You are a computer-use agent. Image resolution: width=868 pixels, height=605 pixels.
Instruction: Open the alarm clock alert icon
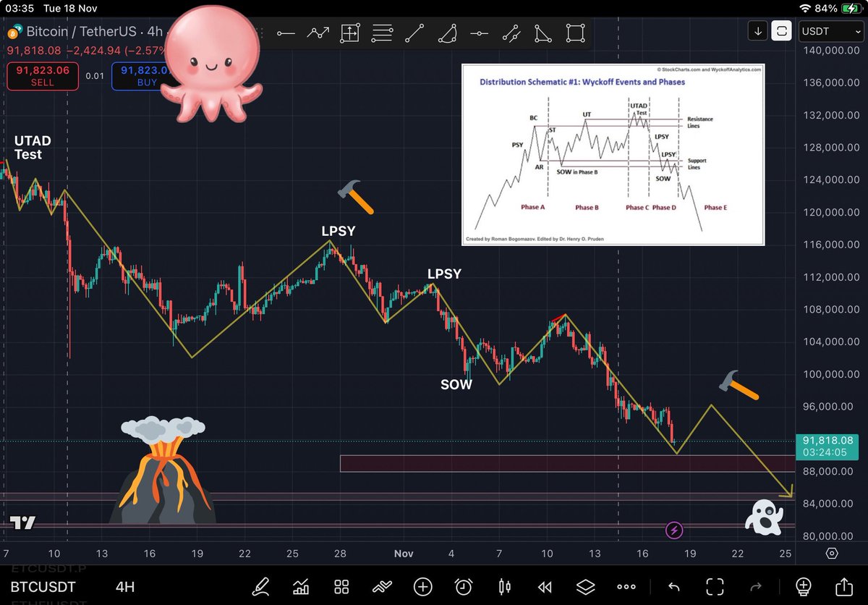pos(464,586)
